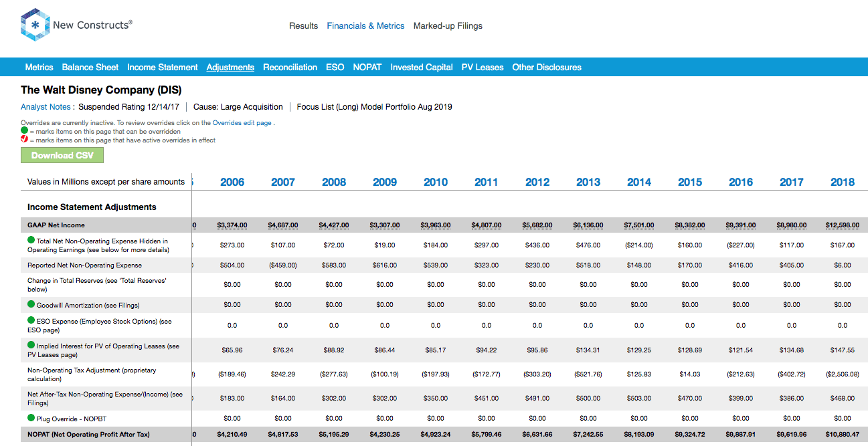
Task: Click Reported Net Non-Operating Expense 2007 value ($459.00)
Action: click(x=283, y=265)
